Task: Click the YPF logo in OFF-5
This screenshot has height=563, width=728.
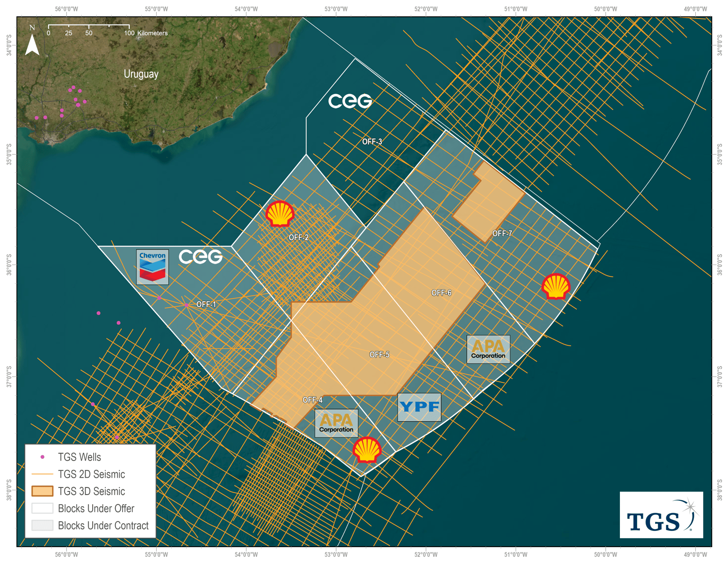Action: pyautogui.click(x=420, y=406)
